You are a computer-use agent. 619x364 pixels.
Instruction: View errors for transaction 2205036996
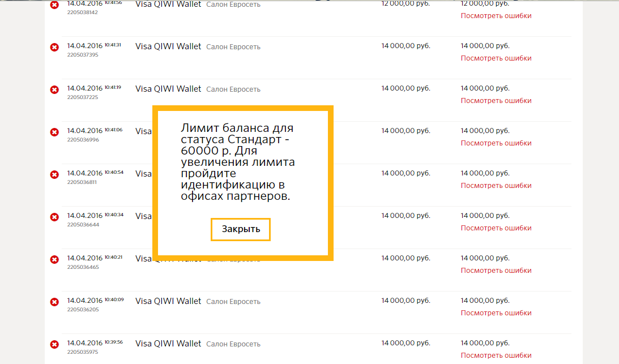coord(496,143)
